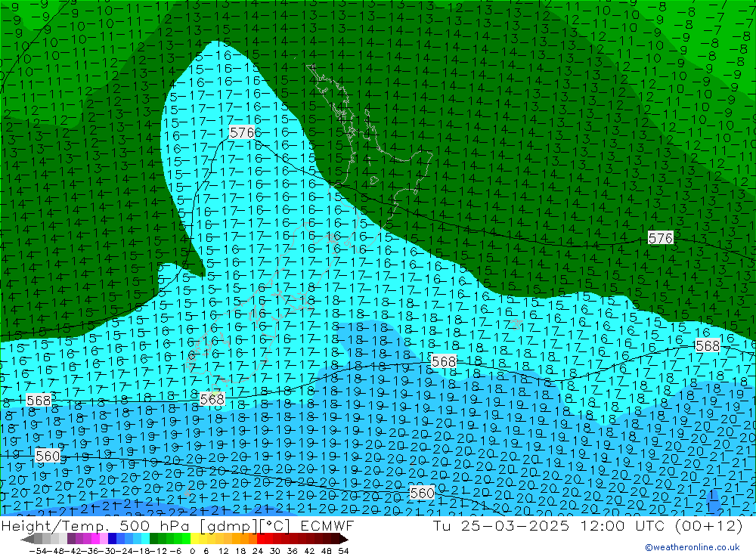Click the (00+12) forecast run text
756x554 pixels.
pyautogui.click(x=709, y=525)
